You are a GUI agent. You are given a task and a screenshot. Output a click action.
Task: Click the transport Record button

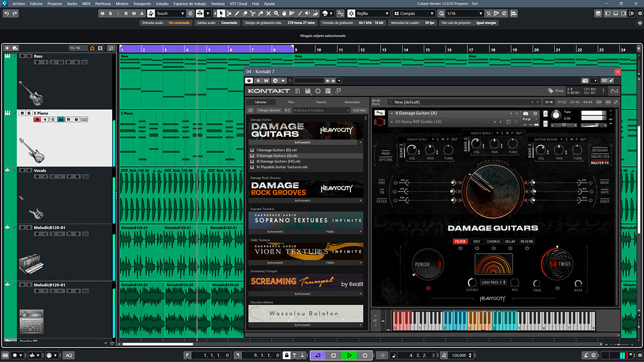365,355
